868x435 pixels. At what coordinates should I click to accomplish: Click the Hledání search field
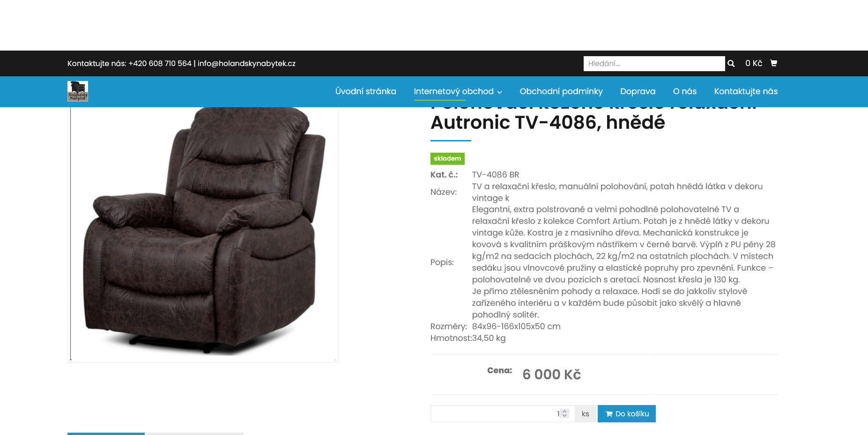click(x=654, y=63)
